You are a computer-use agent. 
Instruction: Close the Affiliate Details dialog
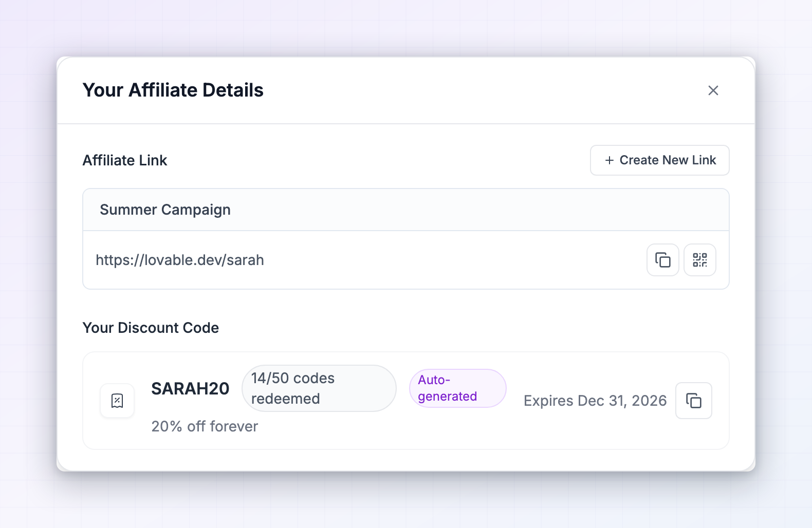coord(713,90)
